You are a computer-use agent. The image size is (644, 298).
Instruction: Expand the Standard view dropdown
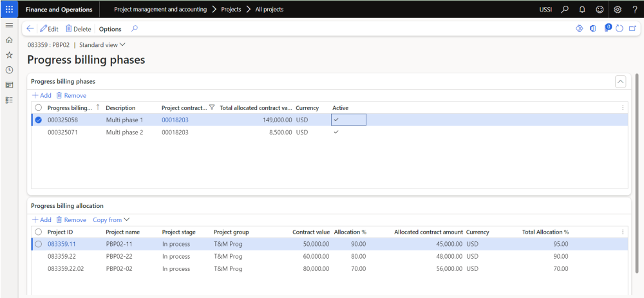click(102, 45)
